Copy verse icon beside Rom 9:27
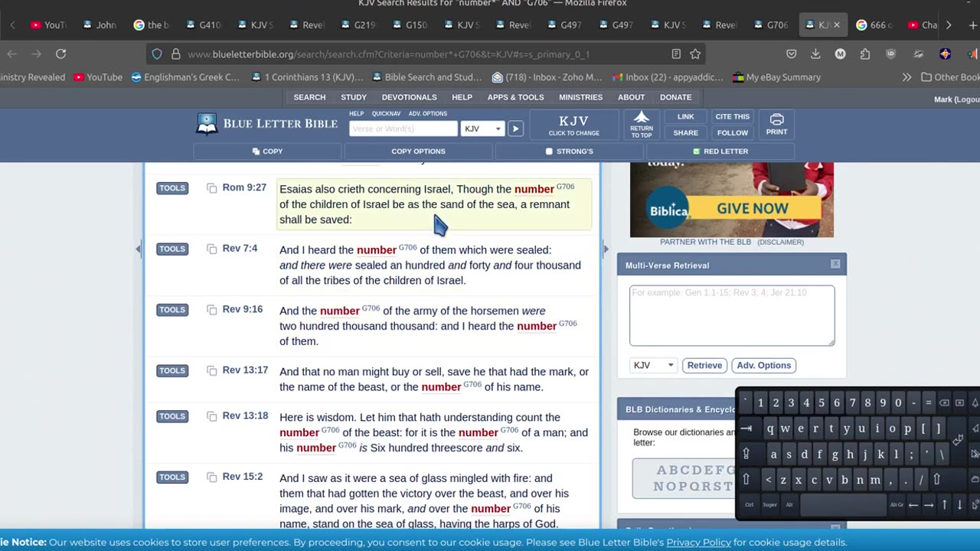This screenshot has width=980, height=551. click(212, 187)
